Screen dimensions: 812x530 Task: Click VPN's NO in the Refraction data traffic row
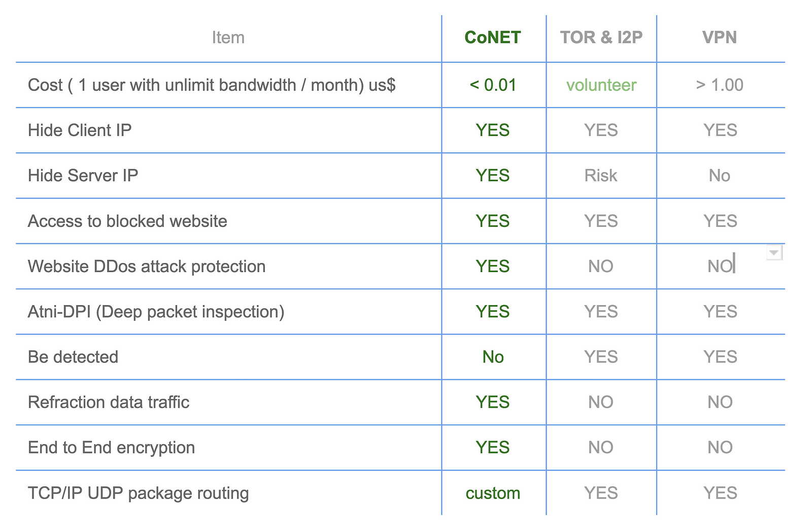(720, 403)
